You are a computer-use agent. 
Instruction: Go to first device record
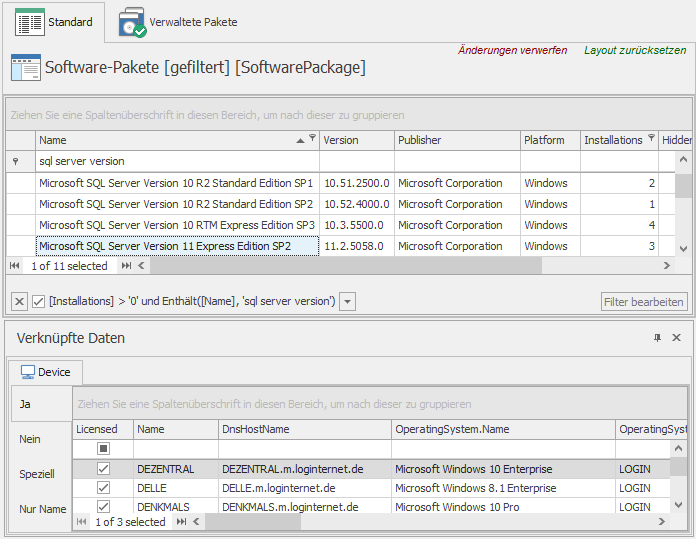81,522
